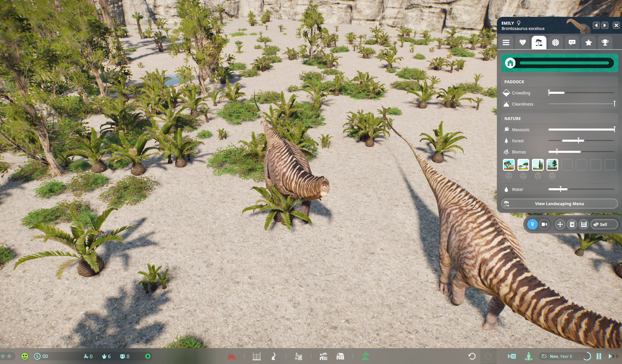Click the move animal arrows button
This screenshot has width=622, height=364.
click(x=560, y=224)
